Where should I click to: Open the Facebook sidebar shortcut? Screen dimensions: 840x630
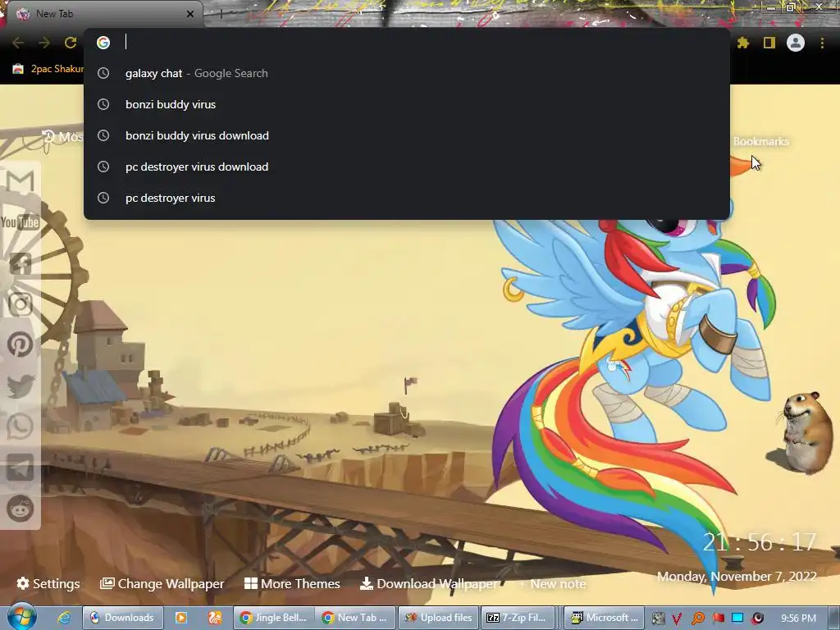coord(21,263)
